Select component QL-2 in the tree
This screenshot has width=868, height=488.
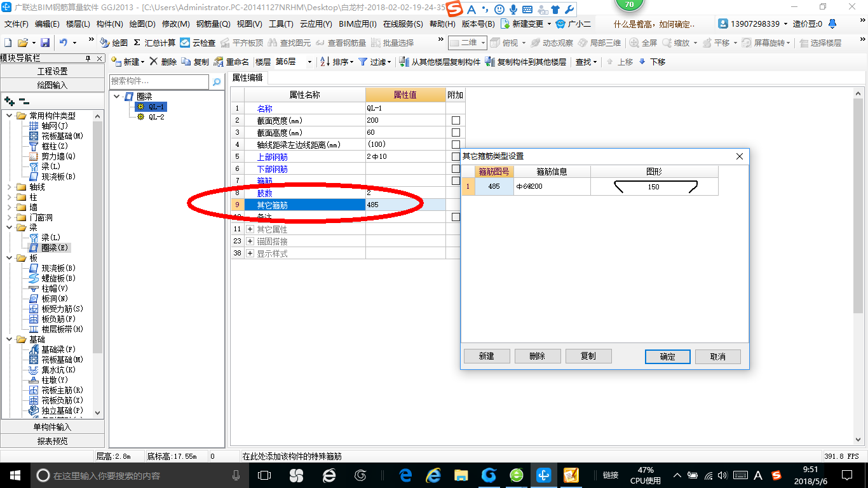pos(156,117)
